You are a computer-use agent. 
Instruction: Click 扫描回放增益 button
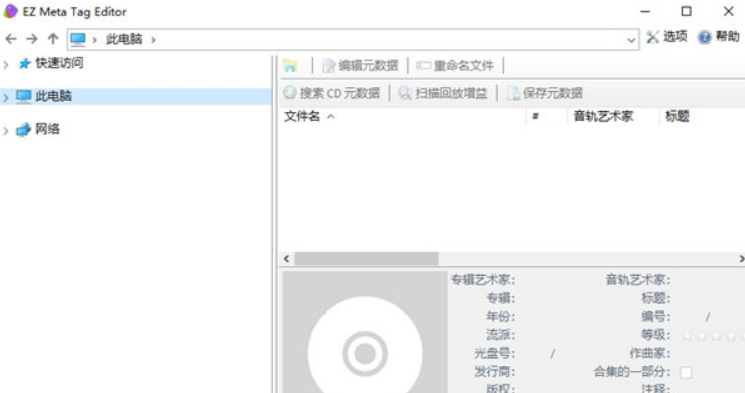[x=443, y=93]
